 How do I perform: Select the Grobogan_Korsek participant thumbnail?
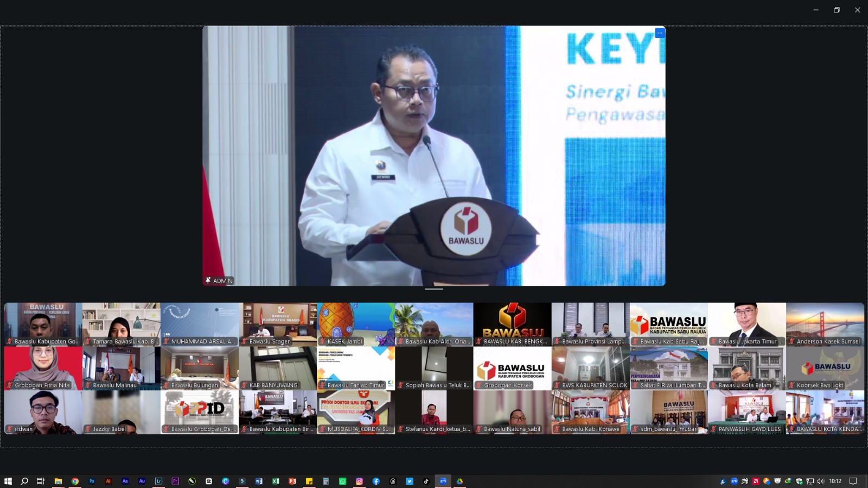coord(513,368)
